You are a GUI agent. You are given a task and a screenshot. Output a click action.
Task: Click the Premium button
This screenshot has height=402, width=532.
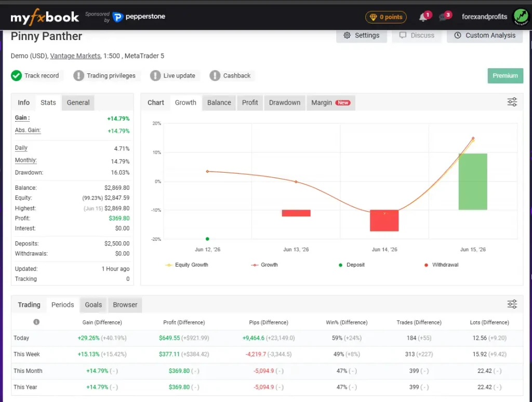(x=505, y=76)
